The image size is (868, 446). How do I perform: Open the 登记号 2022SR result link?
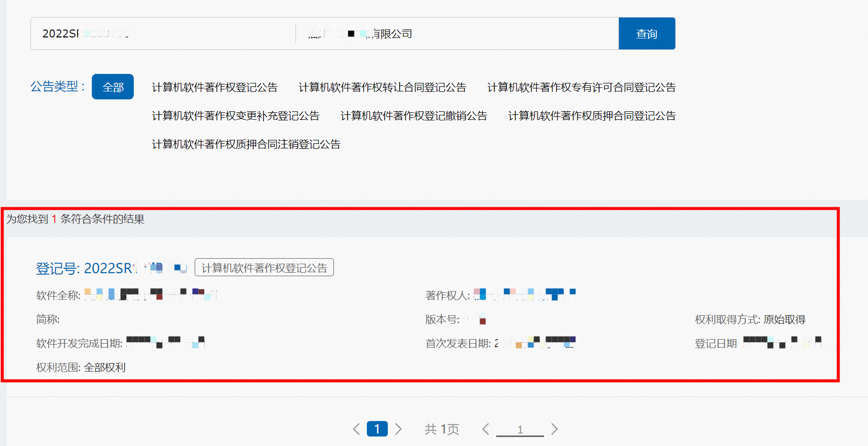(x=111, y=268)
